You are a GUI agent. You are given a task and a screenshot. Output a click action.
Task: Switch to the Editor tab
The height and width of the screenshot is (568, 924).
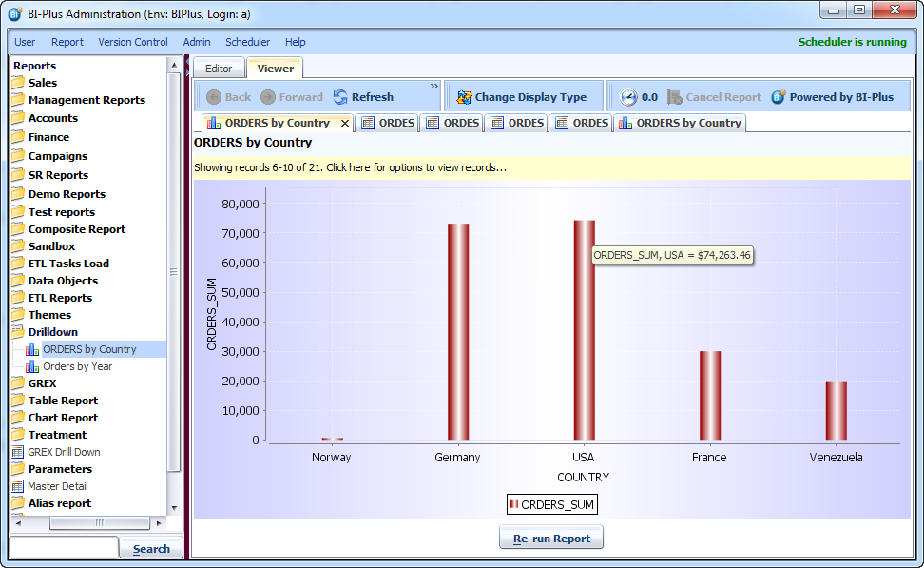click(219, 69)
